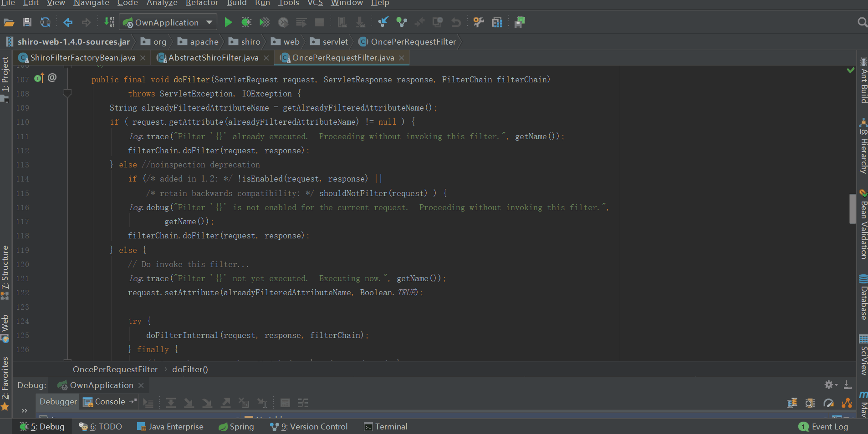Expand hidden debug tabs chevron
The width and height of the screenshot is (868, 434).
(25, 410)
